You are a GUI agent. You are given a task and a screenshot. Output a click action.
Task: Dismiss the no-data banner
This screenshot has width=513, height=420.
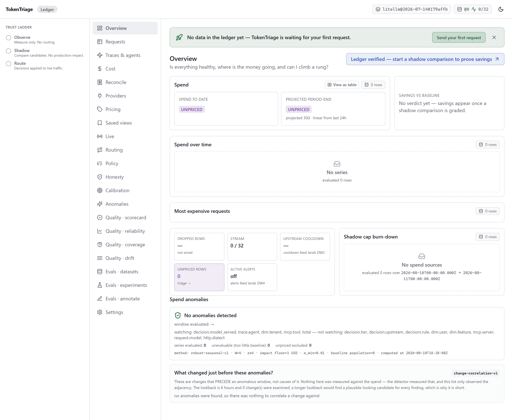click(494, 38)
